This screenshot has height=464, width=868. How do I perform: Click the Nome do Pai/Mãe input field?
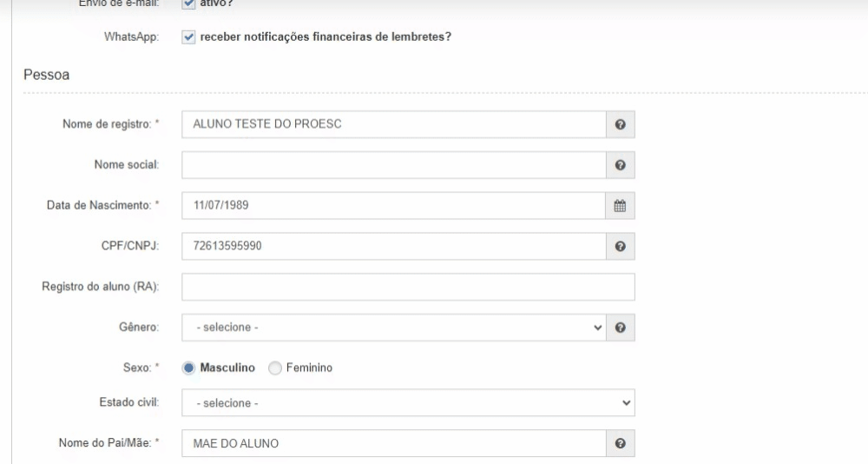[393, 443]
